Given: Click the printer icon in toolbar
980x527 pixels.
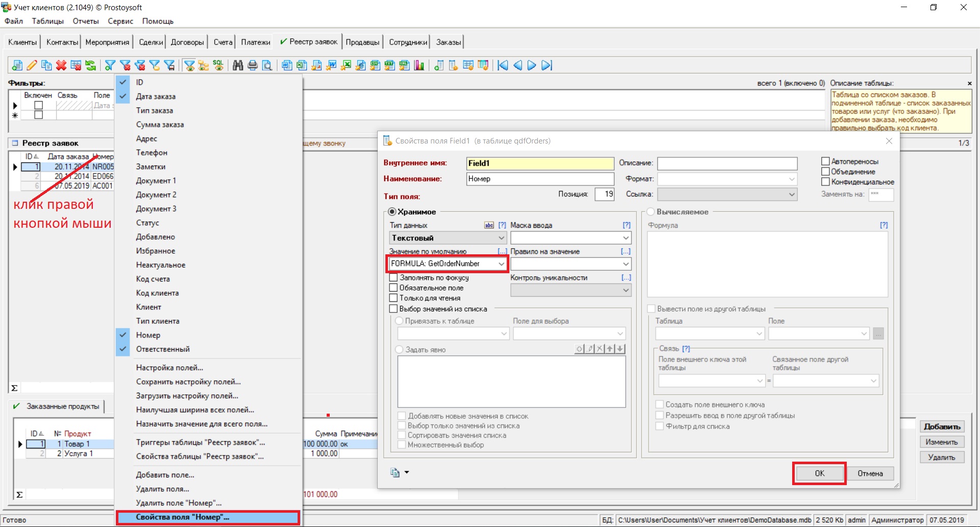Looking at the screenshot, I should (x=253, y=65).
